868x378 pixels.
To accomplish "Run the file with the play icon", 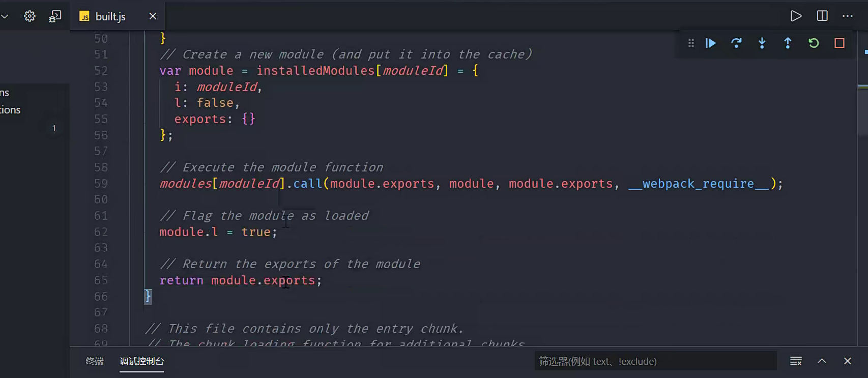I will [x=796, y=16].
